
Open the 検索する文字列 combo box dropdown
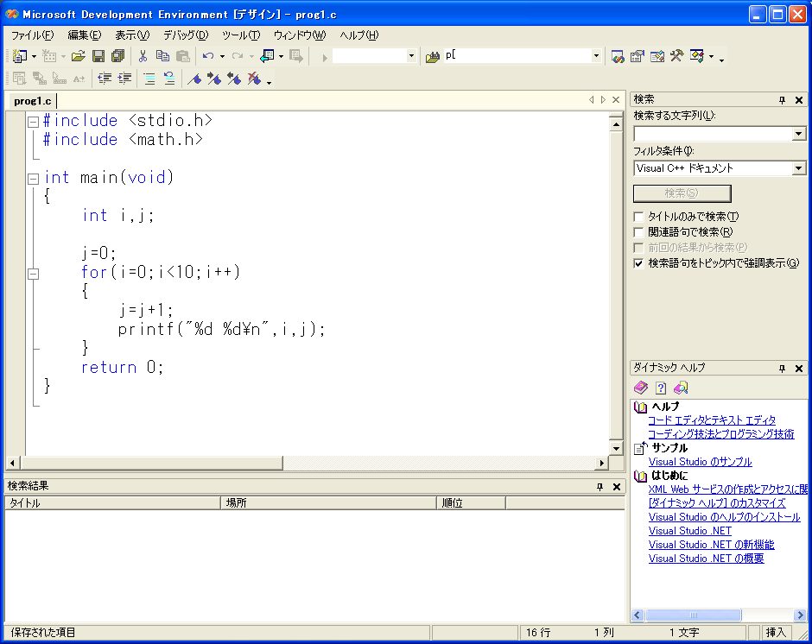point(798,134)
